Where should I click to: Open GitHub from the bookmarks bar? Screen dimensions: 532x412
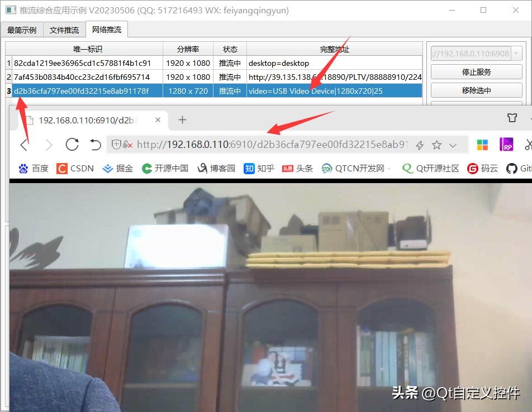click(520, 168)
